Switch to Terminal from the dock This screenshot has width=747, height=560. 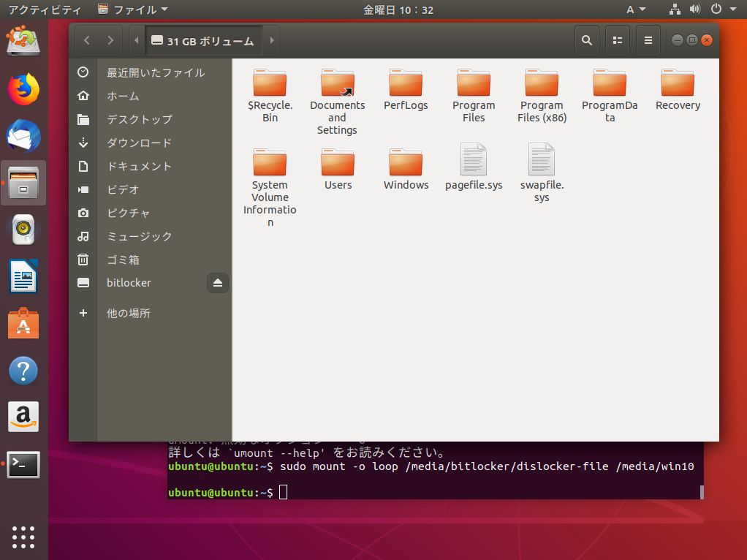(23, 464)
